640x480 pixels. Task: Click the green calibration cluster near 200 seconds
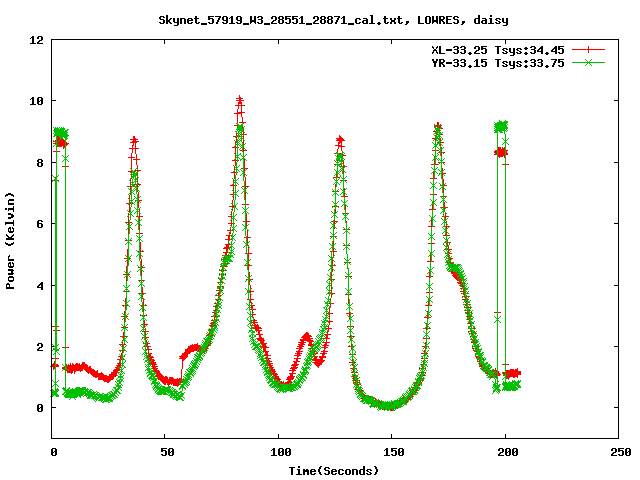click(501, 127)
